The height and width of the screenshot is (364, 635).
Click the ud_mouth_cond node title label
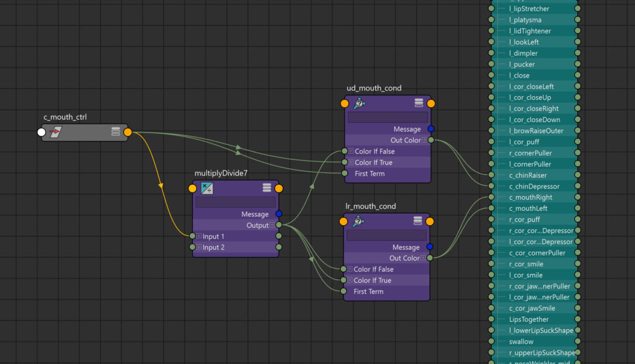coord(374,88)
